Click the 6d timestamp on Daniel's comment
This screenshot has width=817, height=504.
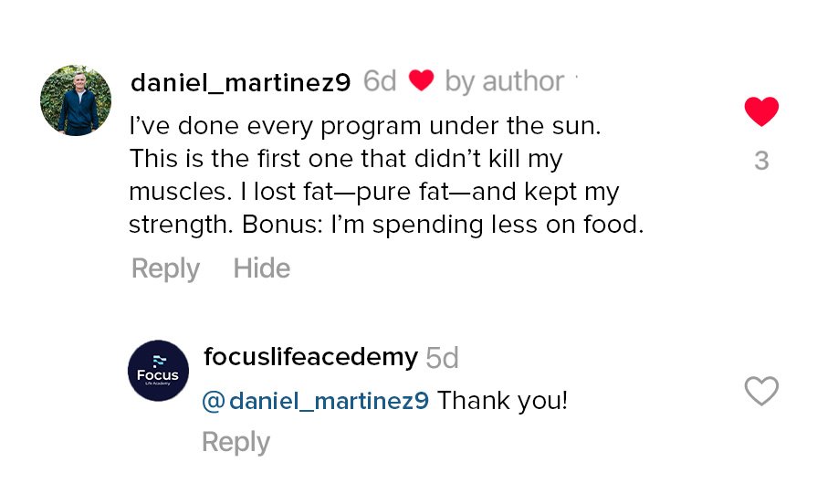[x=380, y=82]
